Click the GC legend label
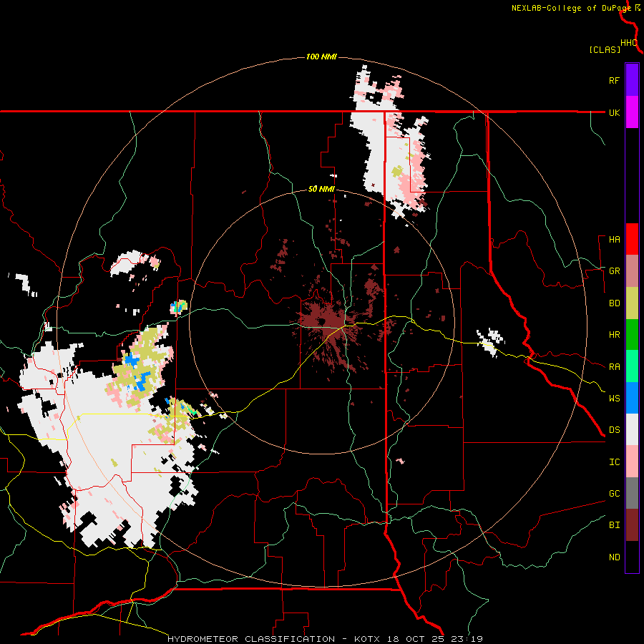 click(614, 494)
